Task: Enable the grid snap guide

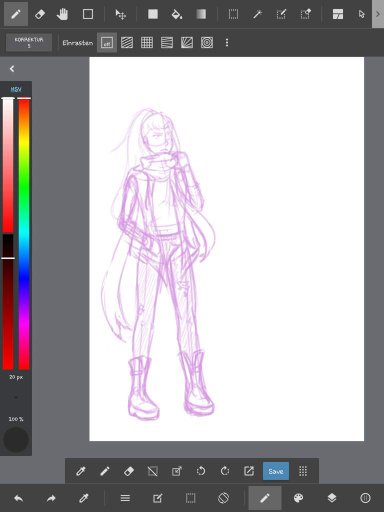Action: tap(147, 43)
